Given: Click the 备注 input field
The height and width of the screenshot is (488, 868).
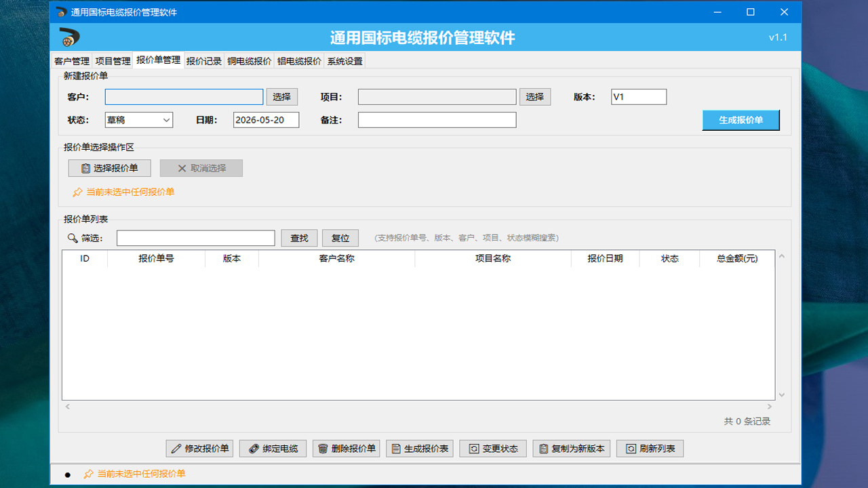Looking at the screenshot, I should point(437,120).
